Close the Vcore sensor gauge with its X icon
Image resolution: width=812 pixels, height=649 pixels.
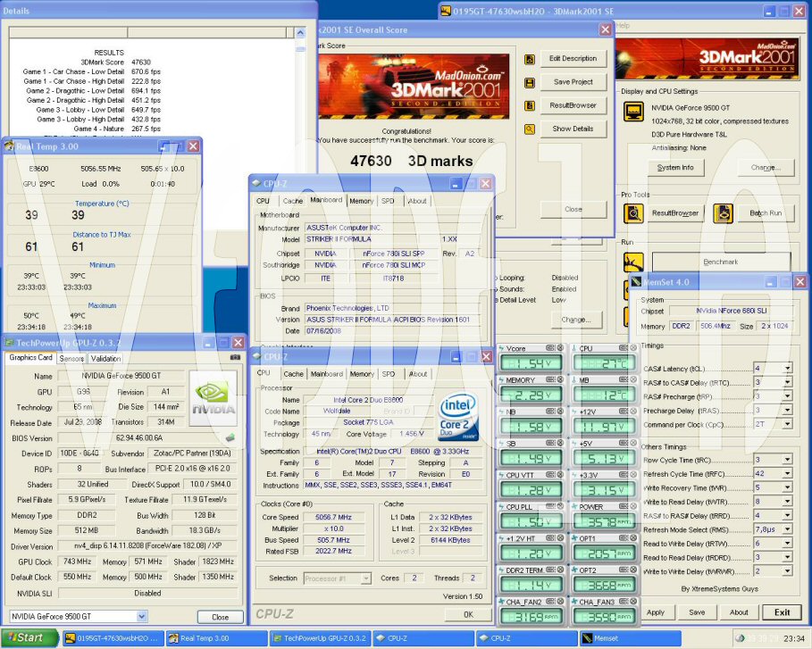[560, 348]
